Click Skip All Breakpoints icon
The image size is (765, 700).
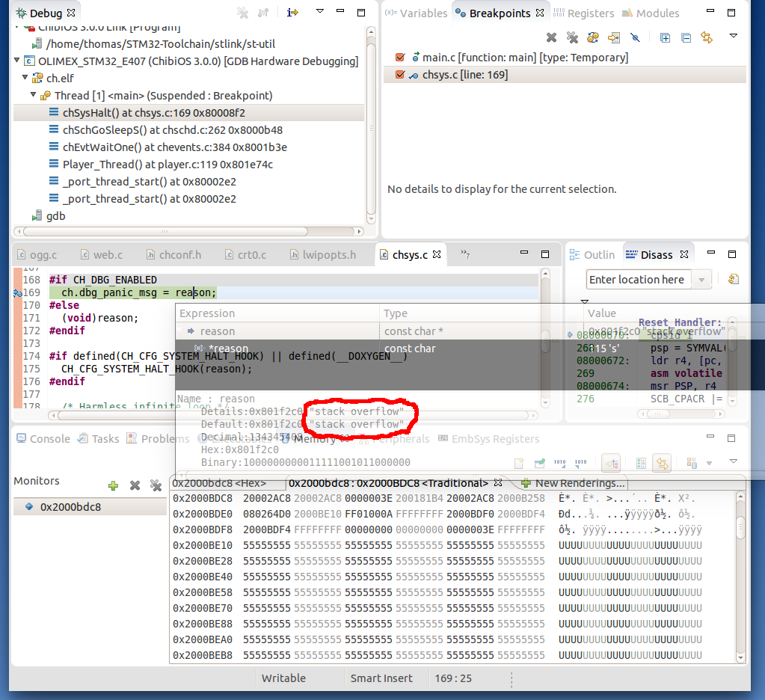[635, 37]
